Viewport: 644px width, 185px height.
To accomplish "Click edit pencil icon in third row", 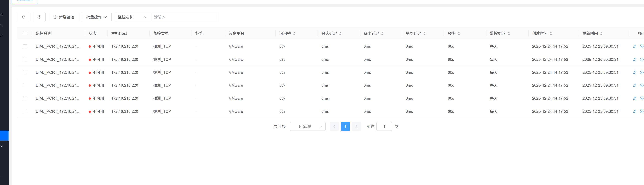I will (x=635, y=72).
